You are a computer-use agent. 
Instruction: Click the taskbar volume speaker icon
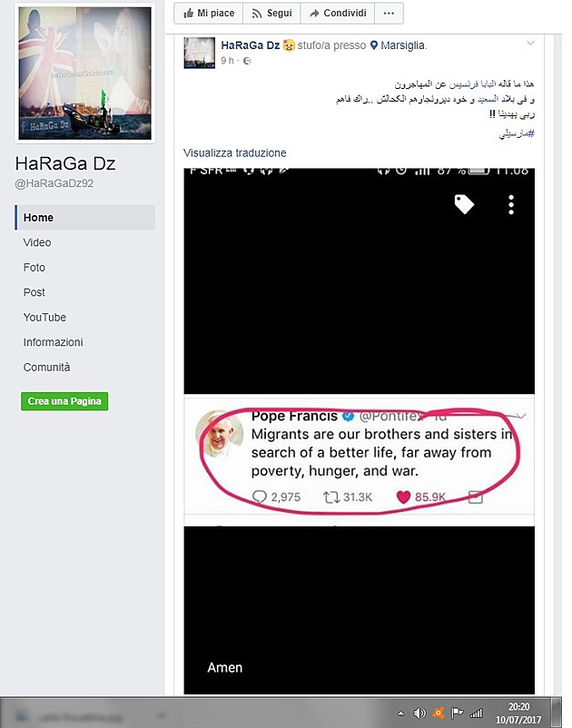pos(419,713)
